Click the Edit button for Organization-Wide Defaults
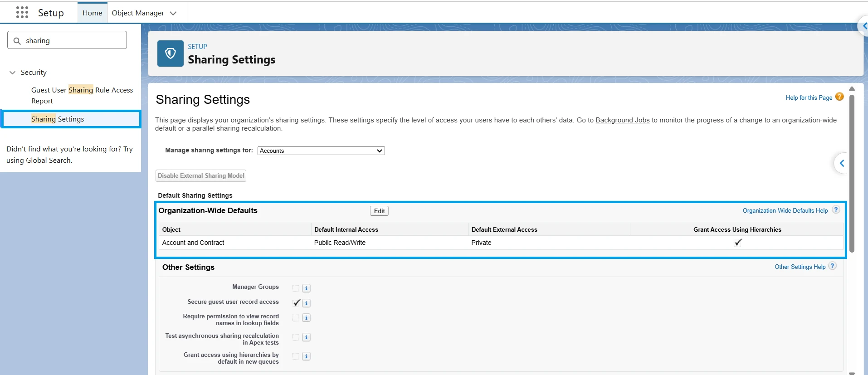 (x=380, y=211)
